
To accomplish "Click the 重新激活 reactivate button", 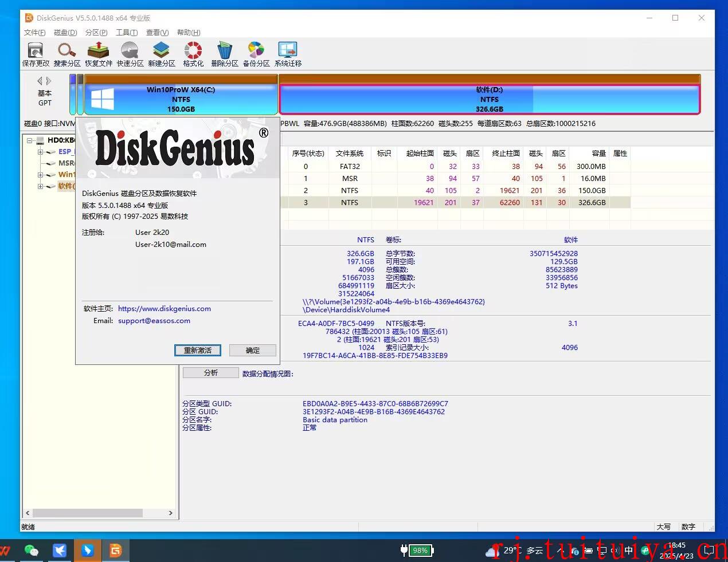I will tap(198, 350).
